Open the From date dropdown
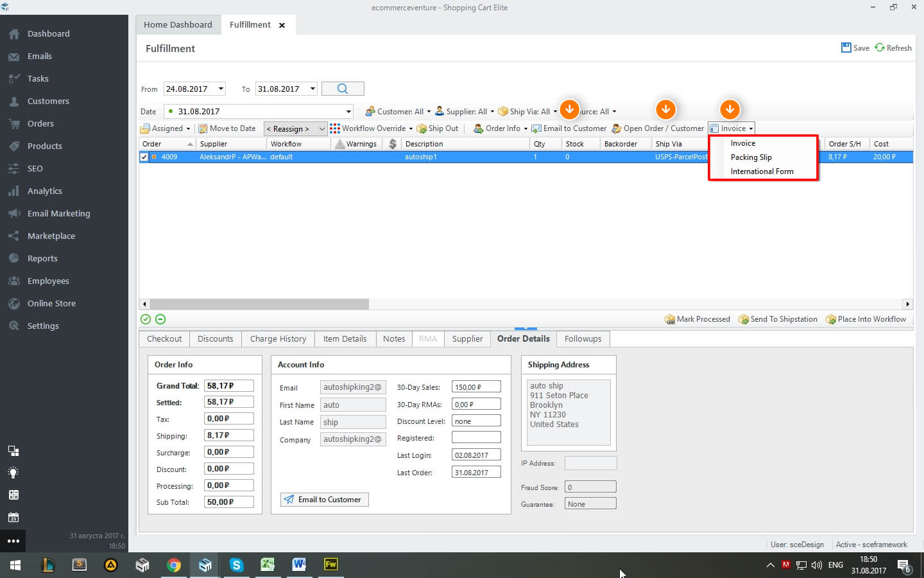924x578 pixels. pos(221,89)
